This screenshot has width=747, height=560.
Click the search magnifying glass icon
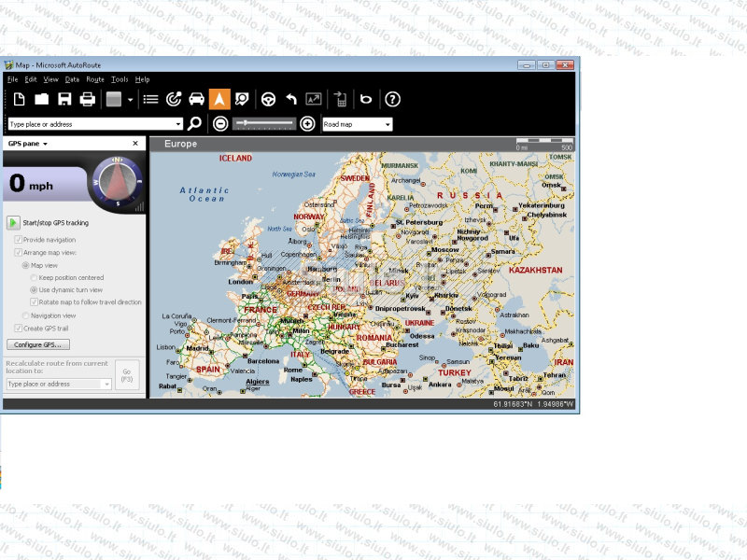point(194,124)
